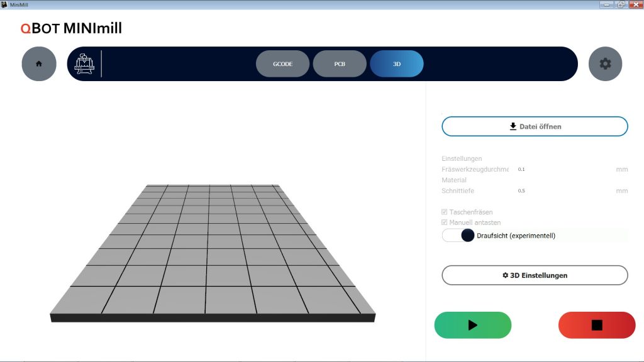Image resolution: width=644 pixels, height=362 pixels.
Task: Click the Fräswerkzeugdurchmesser value field
Action: (x=563, y=169)
